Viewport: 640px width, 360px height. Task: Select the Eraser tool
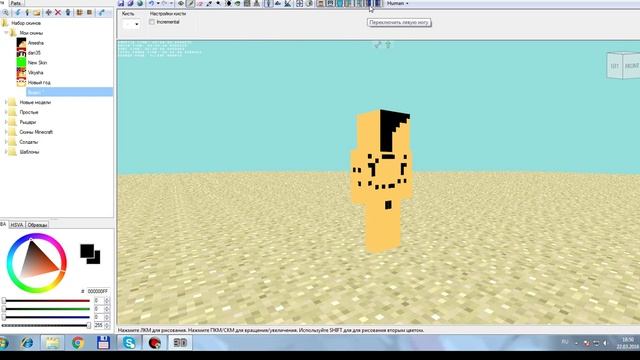click(200, 3)
